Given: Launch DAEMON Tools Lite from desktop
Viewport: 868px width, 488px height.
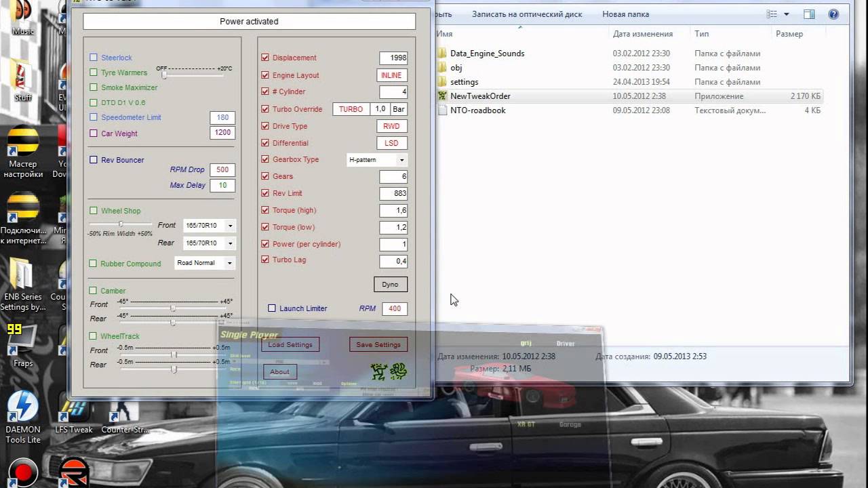Looking at the screenshot, I should (x=22, y=417).
